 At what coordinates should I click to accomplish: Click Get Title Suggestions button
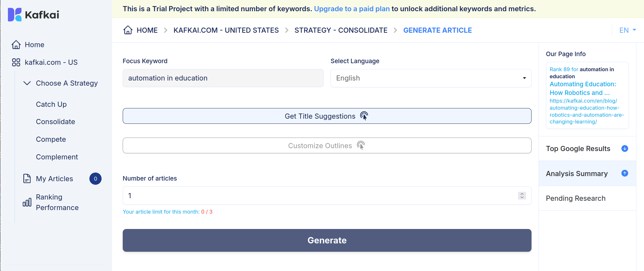(327, 116)
